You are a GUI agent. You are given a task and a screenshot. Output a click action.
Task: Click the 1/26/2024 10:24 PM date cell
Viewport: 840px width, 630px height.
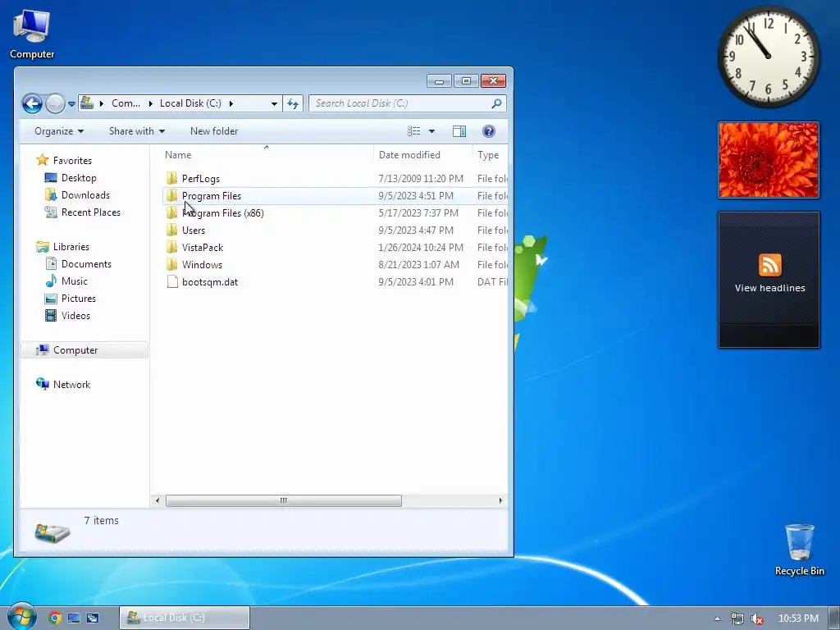click(x=421, y=248)
